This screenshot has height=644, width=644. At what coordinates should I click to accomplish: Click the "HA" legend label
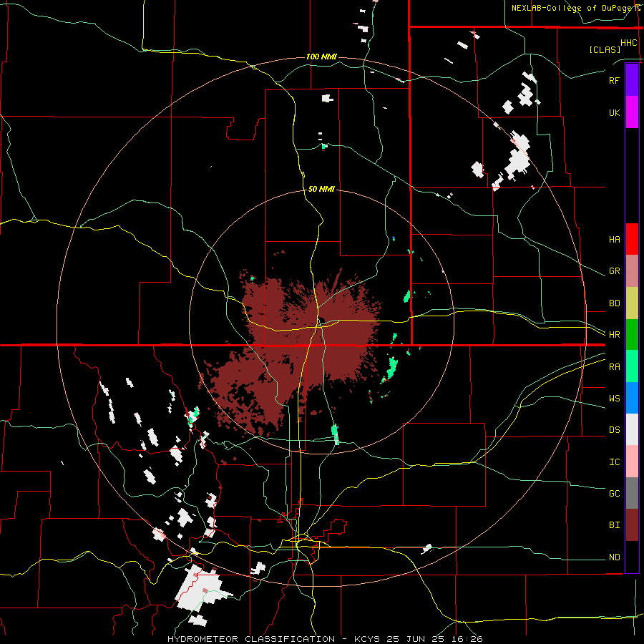click(x=614, y=239)
